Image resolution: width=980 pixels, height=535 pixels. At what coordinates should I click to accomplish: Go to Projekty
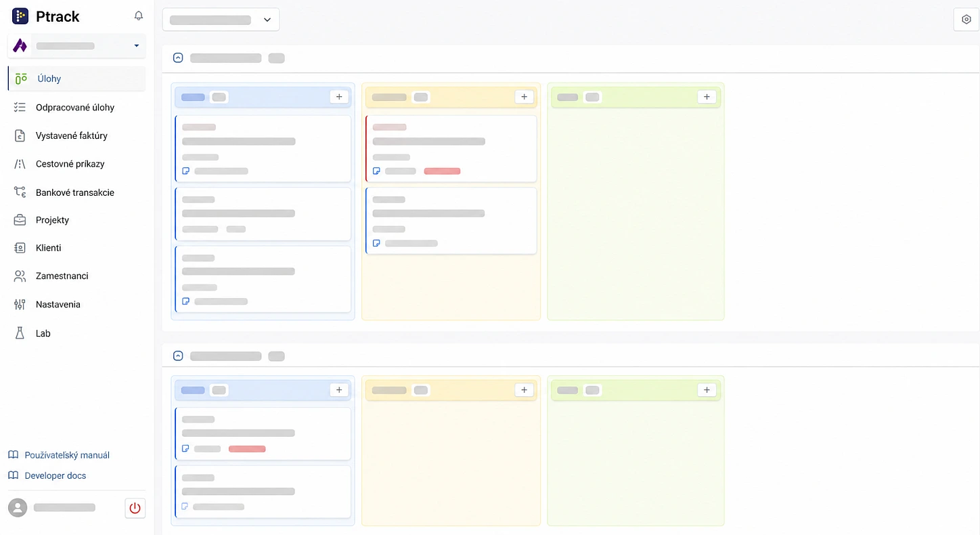pos(53,220)
